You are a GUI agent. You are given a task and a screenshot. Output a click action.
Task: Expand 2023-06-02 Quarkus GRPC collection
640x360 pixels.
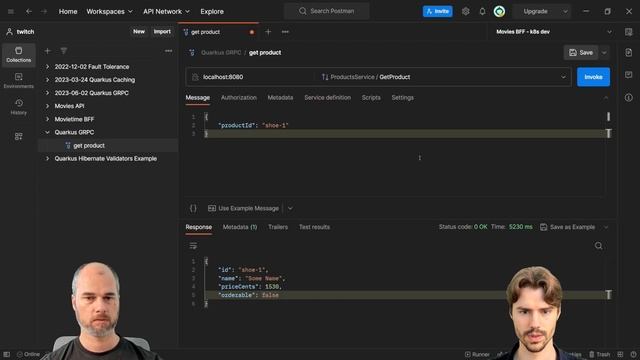[47, 93]
